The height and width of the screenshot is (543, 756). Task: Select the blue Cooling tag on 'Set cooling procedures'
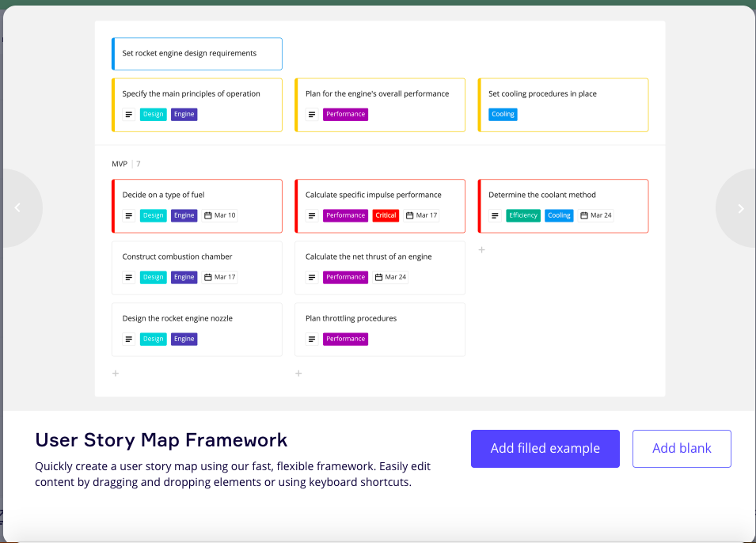tap(503, 114)
